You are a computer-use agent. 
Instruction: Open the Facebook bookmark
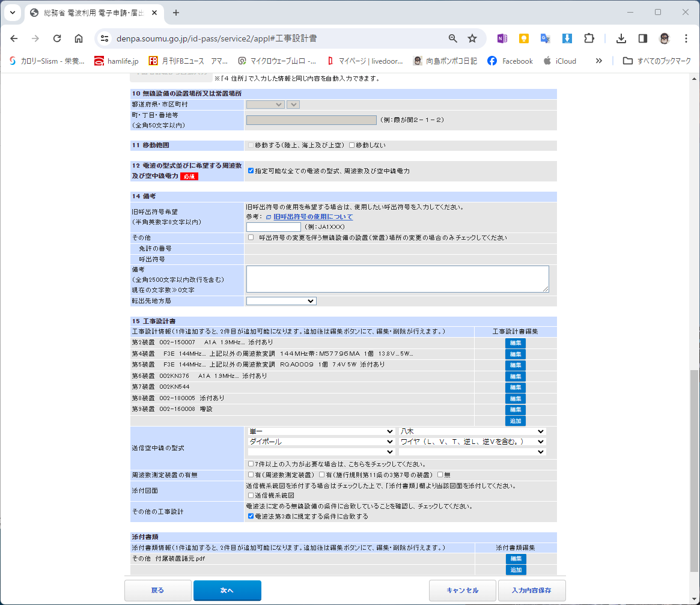510,61
